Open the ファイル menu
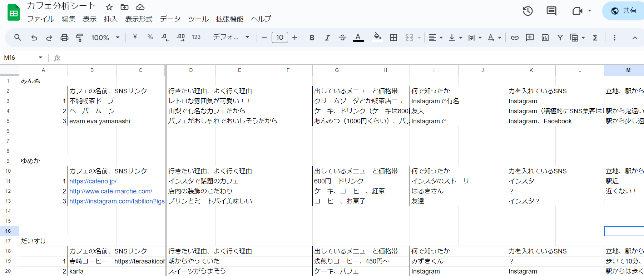The width and height of the screenshot is (644, 276). (41, 19)
